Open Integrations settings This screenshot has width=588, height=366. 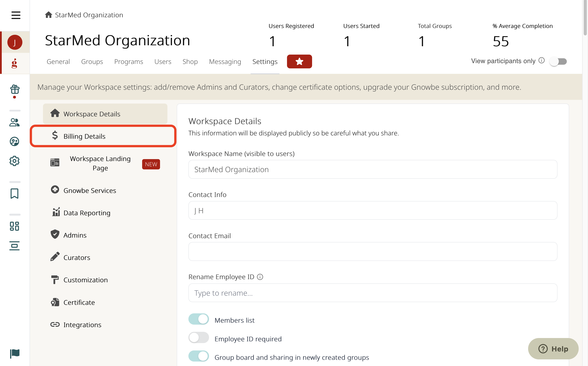[105, 324]
